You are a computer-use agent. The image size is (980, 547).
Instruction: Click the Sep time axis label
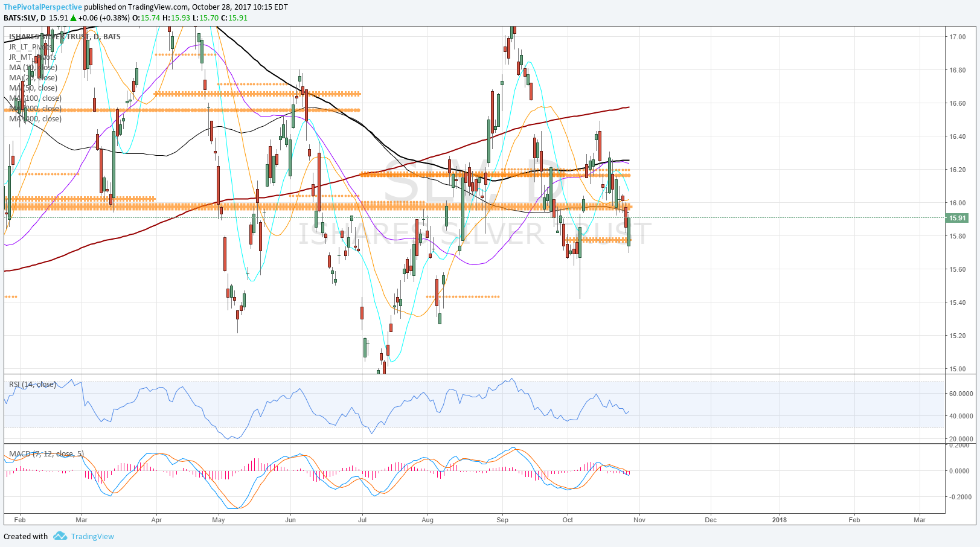(x=502, y=520)
